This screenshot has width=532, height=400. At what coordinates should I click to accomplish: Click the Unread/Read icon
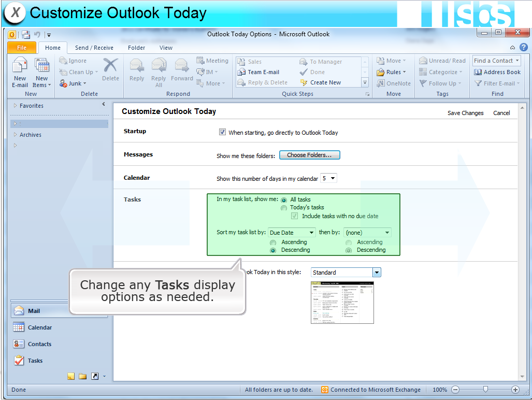pyautogui.click(x=423, y=61)
